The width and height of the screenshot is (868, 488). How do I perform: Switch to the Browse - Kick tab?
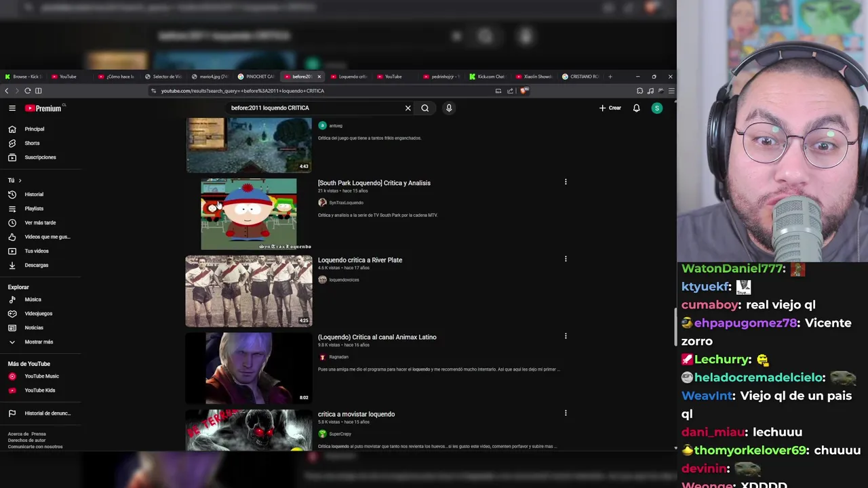[23, 77]
